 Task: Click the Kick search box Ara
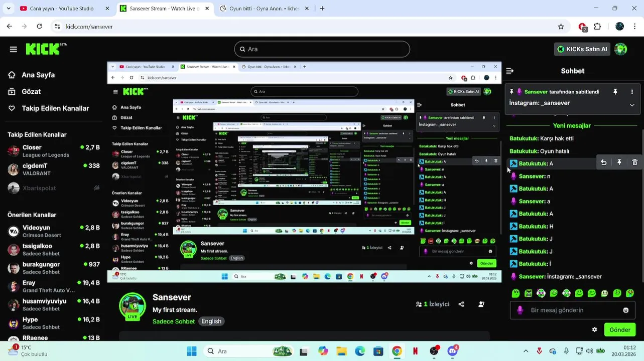[x=322, y=49]
